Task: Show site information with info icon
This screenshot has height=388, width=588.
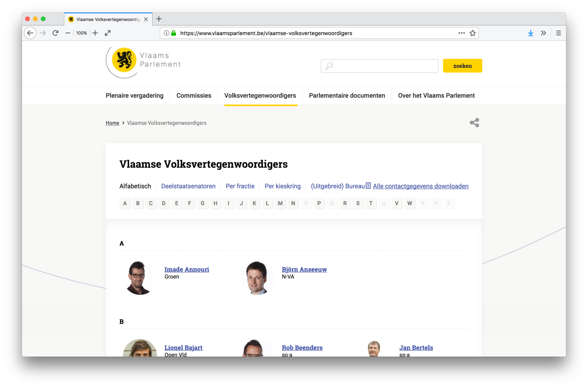Action: point(166,33)
